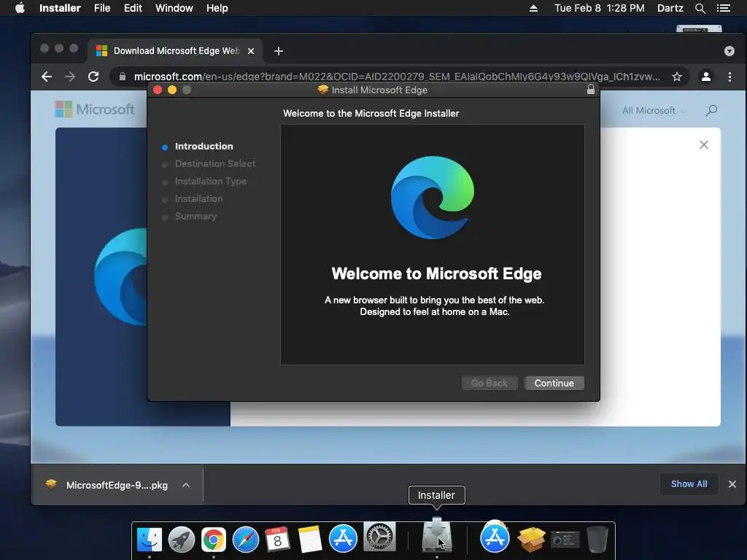747x560 pixels.
Task: Open the Apple menu
Action: (20, 8)
